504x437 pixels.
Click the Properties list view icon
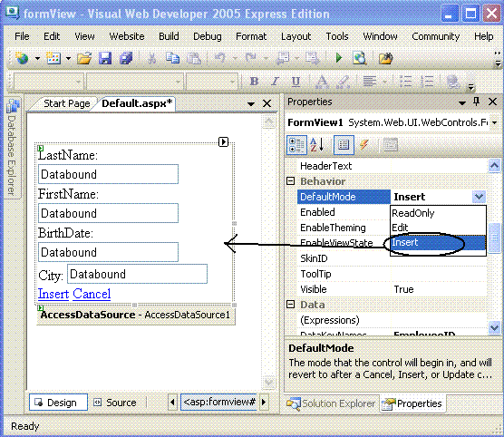point(344,145)
